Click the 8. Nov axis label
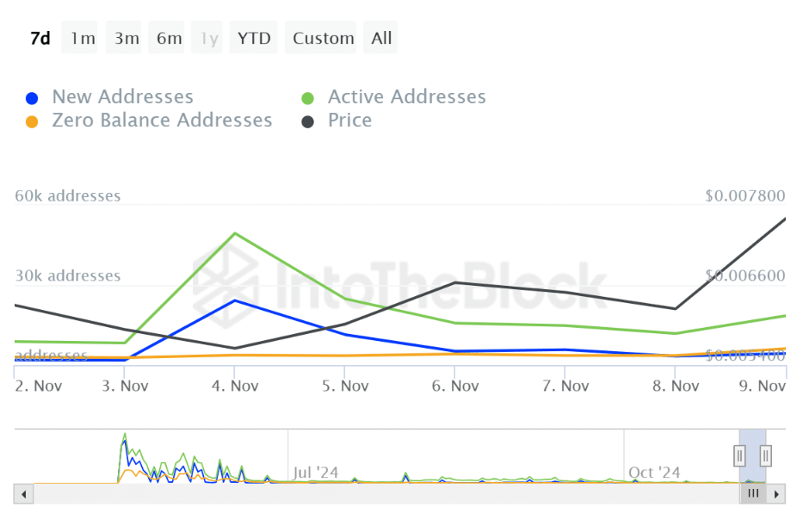The width and height of the screenshot is (803, 532). 676,386
